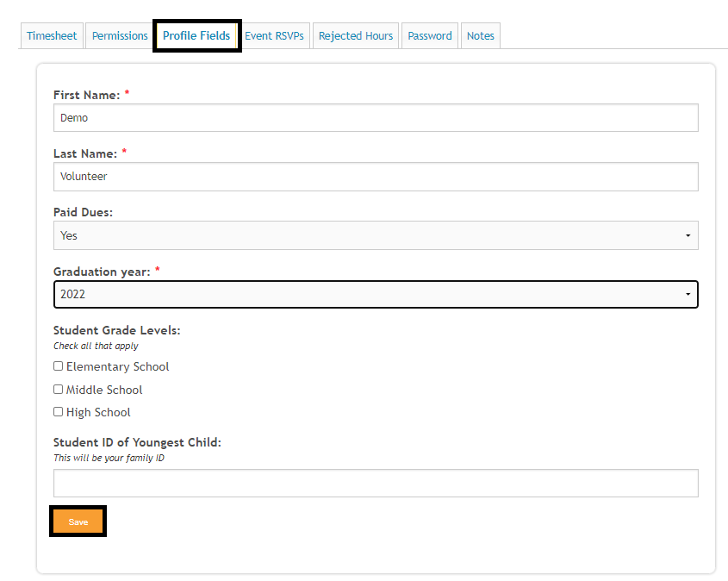Click the "High School" label text
Screen dimensions: 728x581
click(x=98, y=412)
